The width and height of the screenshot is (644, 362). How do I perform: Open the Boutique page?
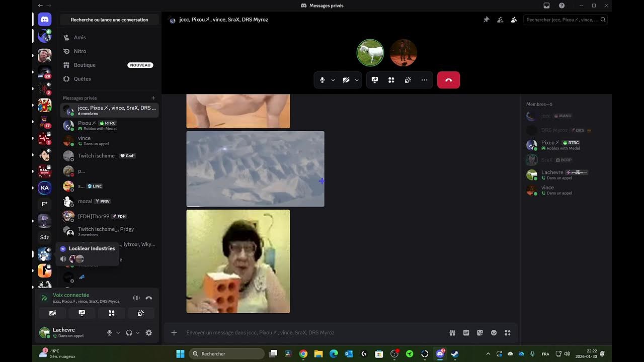(109, 65)
